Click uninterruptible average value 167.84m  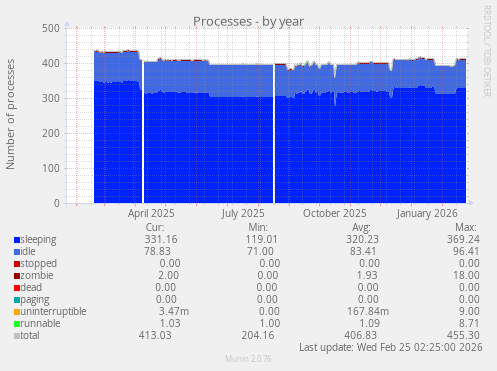(x=368, y=311)
